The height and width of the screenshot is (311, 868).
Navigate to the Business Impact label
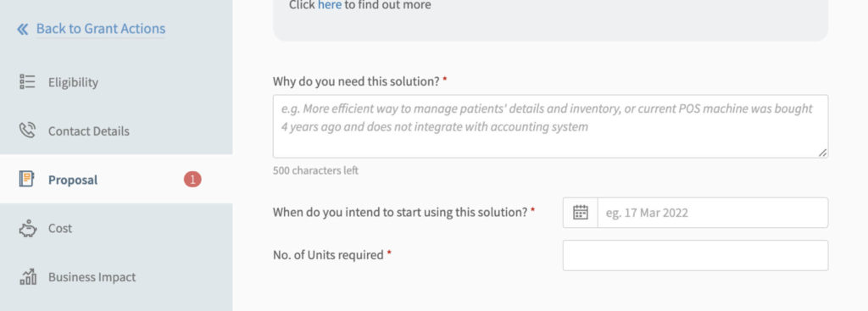(x=92, y=277)
